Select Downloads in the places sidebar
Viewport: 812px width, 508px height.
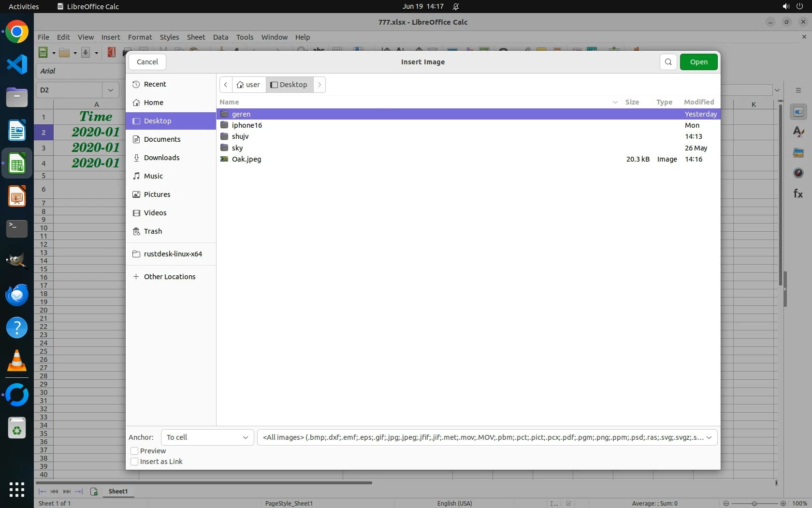(161, 158)
